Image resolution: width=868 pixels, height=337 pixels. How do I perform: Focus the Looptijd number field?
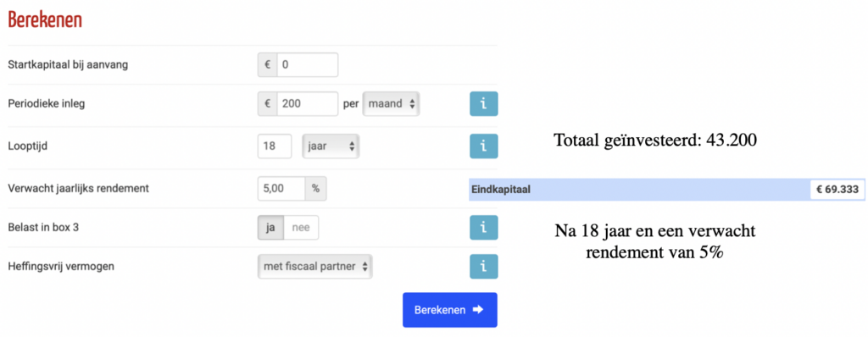(x=275, y=146)
